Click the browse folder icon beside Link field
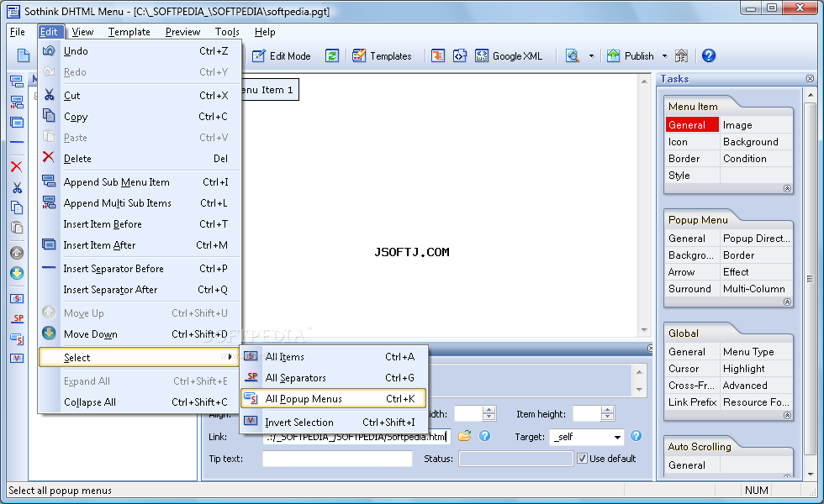Viewport: 824px width, 504px height. pyautogui.click(x=464, y=436)
